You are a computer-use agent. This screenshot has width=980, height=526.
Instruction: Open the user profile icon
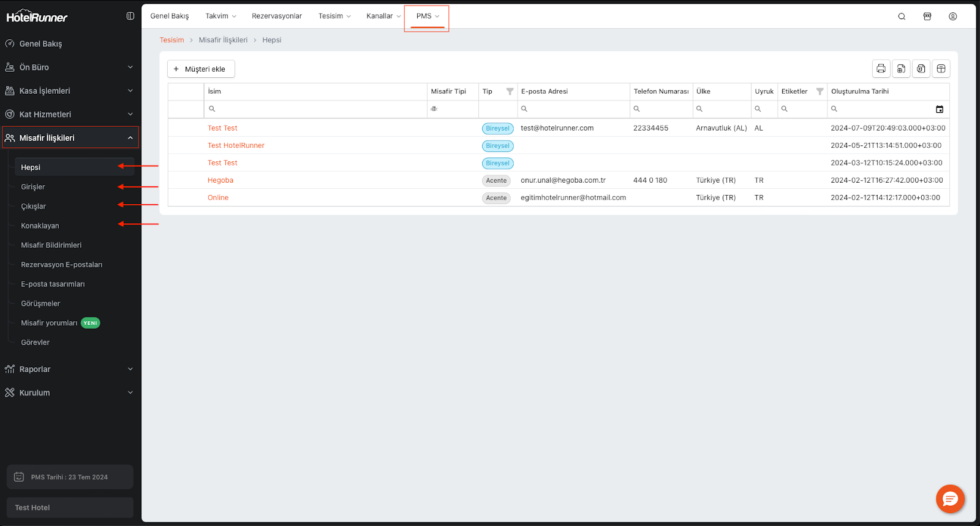953,17
